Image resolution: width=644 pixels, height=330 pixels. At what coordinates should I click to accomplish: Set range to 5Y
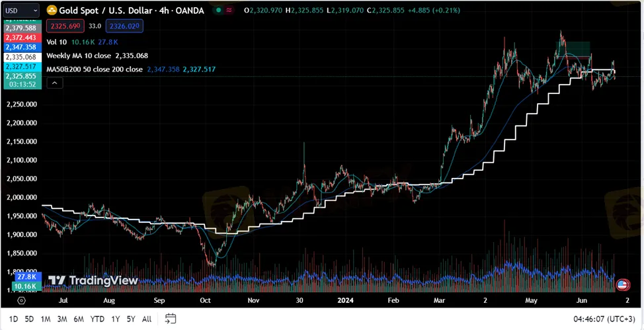click(x=131, y=319)
